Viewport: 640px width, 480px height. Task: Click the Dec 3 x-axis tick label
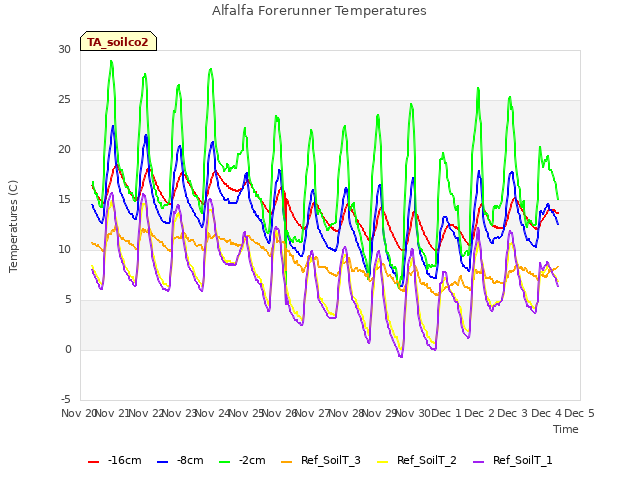coord(513,413)
